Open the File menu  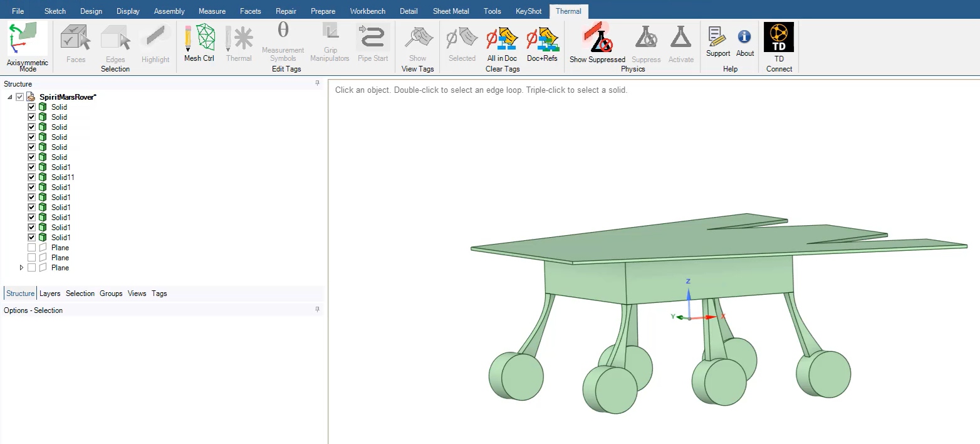(x=18, y=11)
